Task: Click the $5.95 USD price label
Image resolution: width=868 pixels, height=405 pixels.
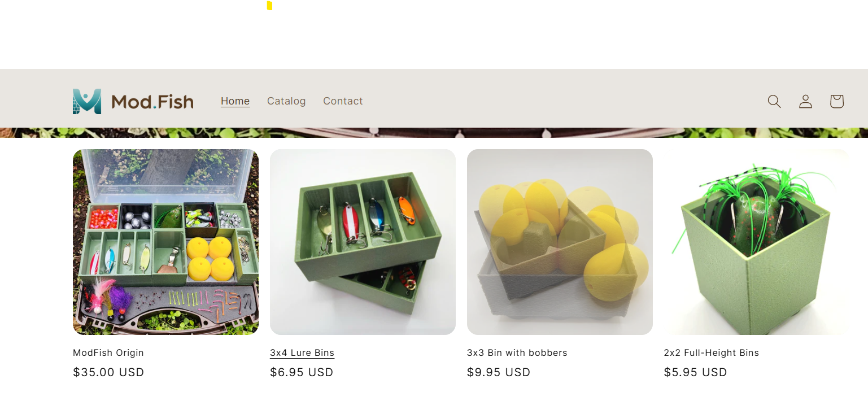Action: [x=696, y=372]
